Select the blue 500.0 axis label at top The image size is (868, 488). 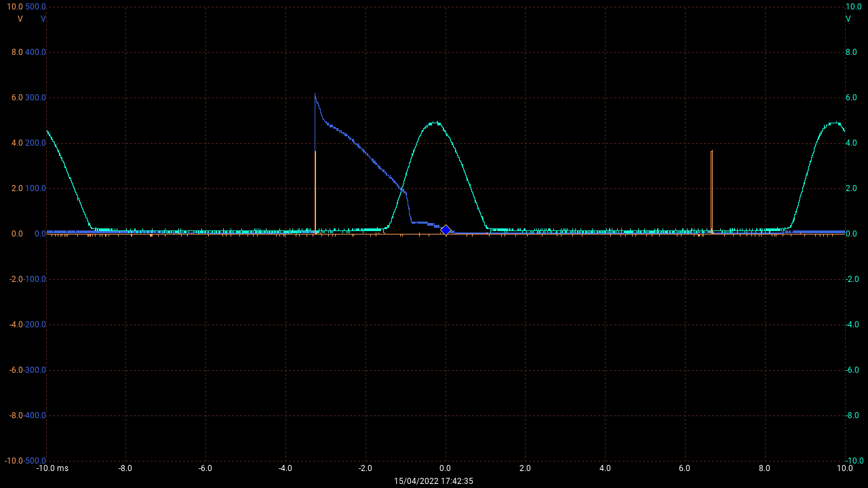tap(35, 7)
